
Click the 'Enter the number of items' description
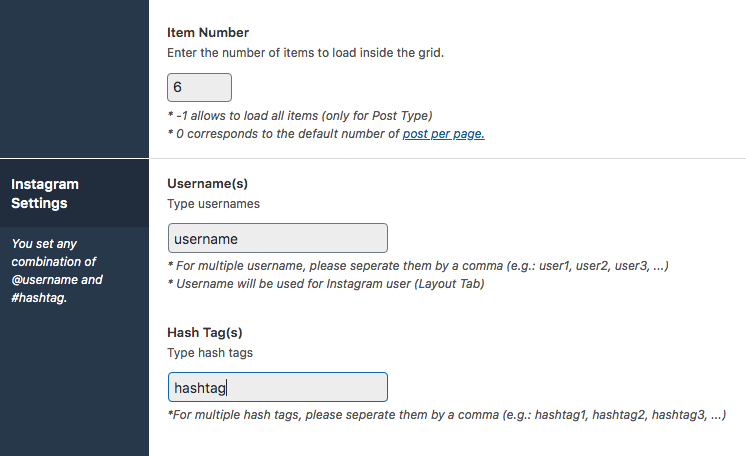click(x=305, y=53)
